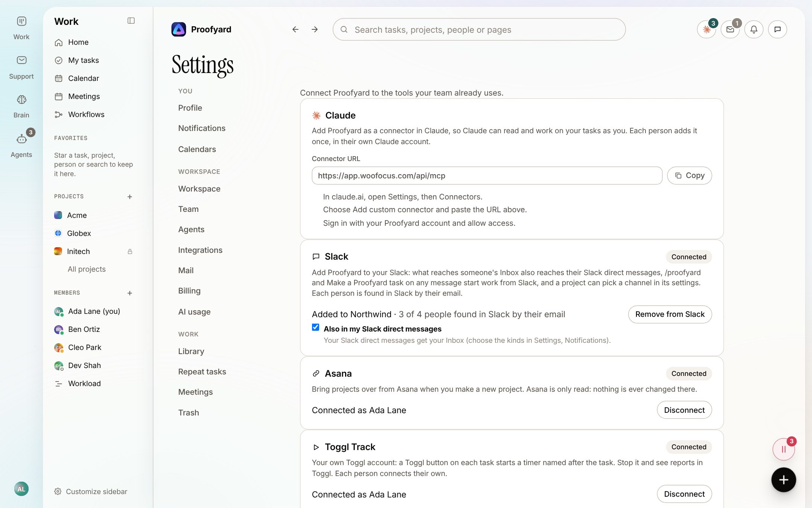
Task: Click the search tasks input field
Action: pos(479,29)
